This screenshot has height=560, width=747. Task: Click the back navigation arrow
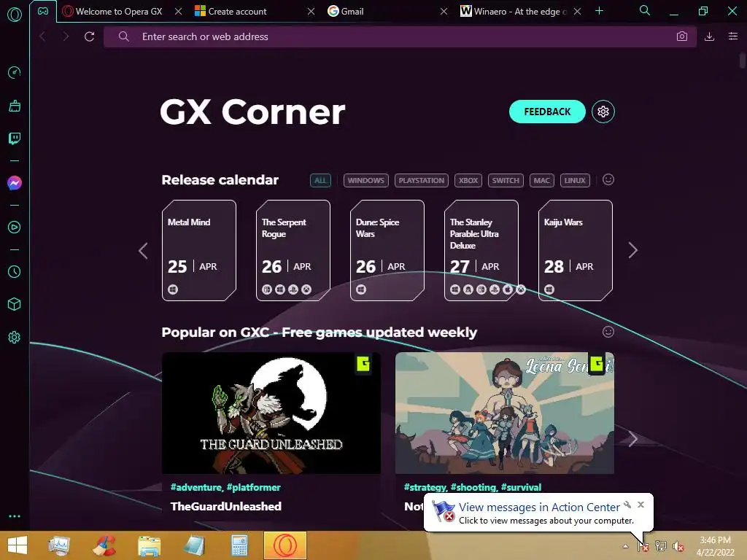tap(43, 36)
